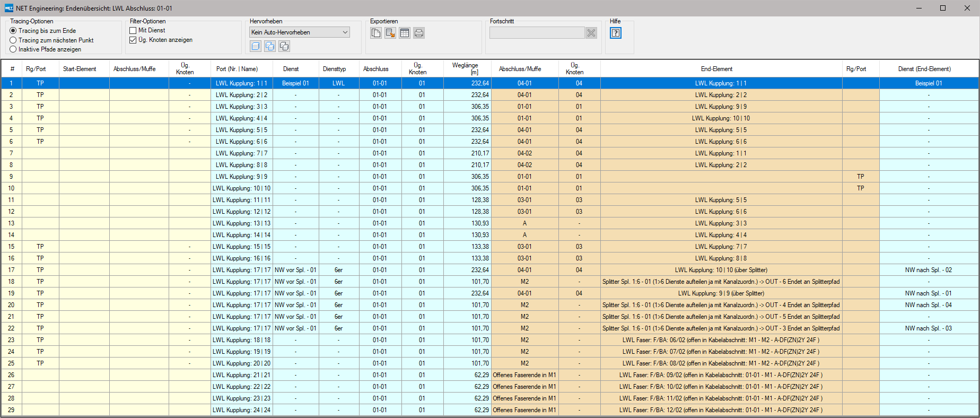
Task: Click the NET Engineering app icon in title bar
Action: 8,8
